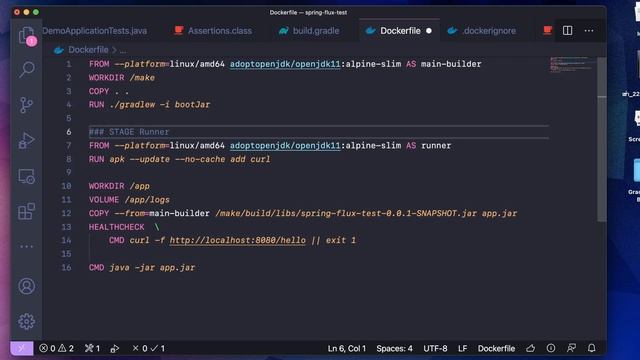Open Remote Explorer view icon
The width and height of the screenshot is (640, 360).
tap(27, 176)
